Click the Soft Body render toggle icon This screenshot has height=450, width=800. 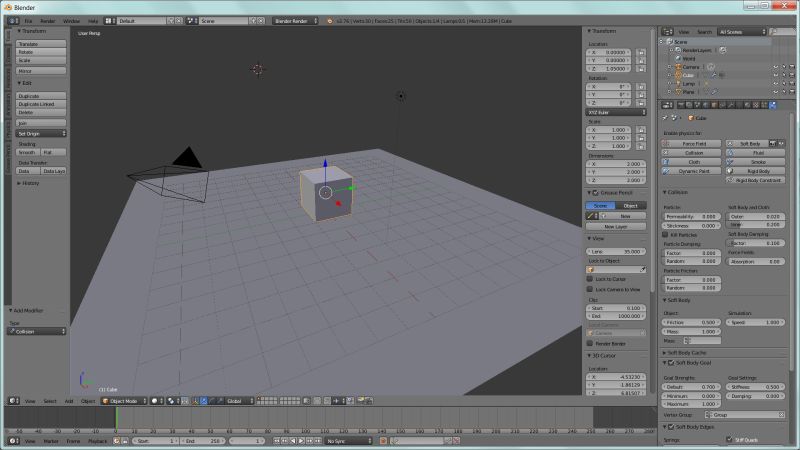773,144
